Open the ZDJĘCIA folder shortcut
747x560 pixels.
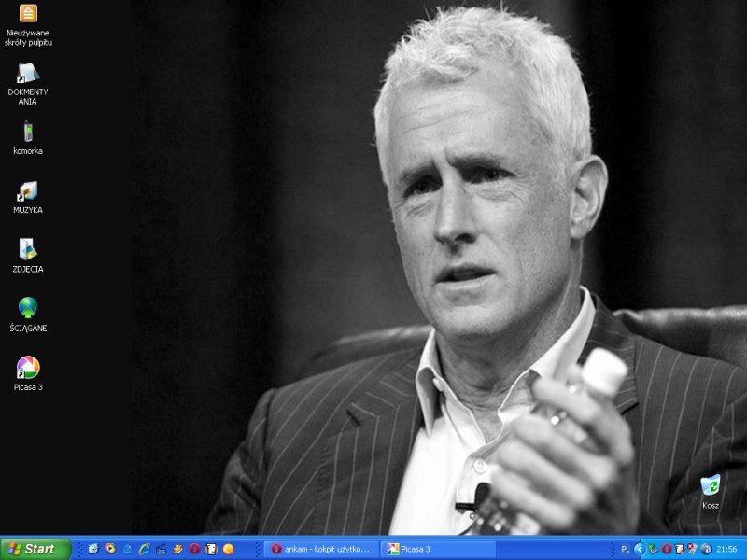[x=28, y=250]
